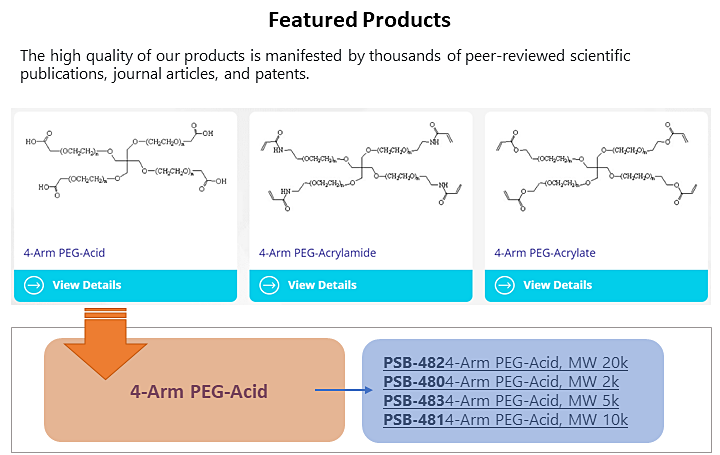The width and height of the screenshot is (720, 455).
Task: Open View Details for 4-Arm PEG-Acid
Action: (x=125, y=286)
